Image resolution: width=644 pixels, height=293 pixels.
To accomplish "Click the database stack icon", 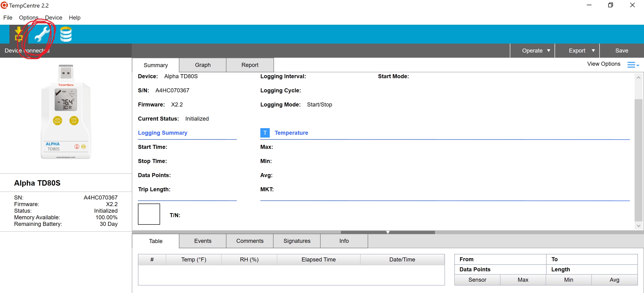I will [66, 34].
